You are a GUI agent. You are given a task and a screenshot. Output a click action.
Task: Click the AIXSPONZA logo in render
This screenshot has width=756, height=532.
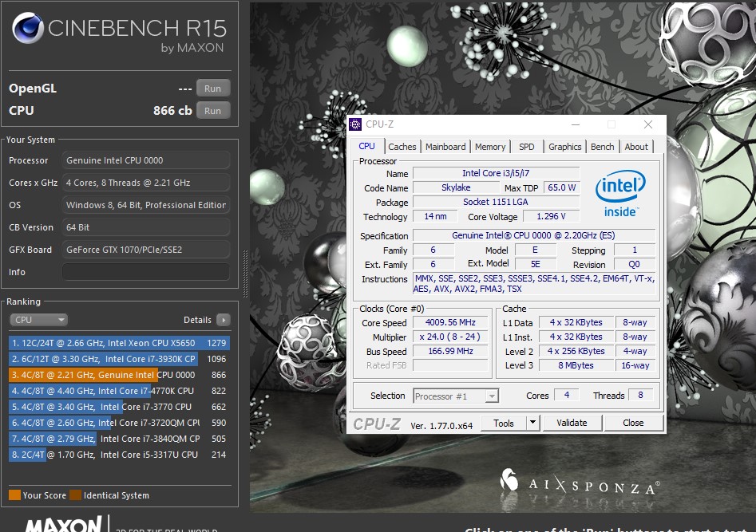(x=580, y=483)
